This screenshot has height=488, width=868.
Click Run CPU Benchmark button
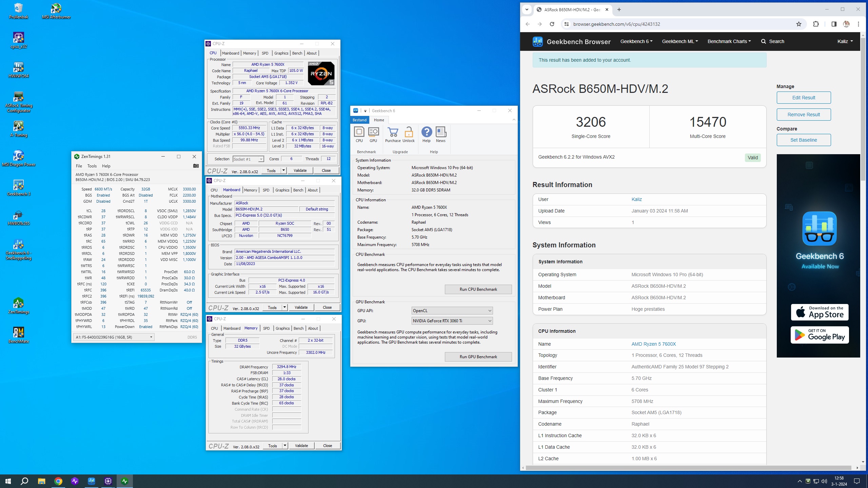click(x=478, y=289)
